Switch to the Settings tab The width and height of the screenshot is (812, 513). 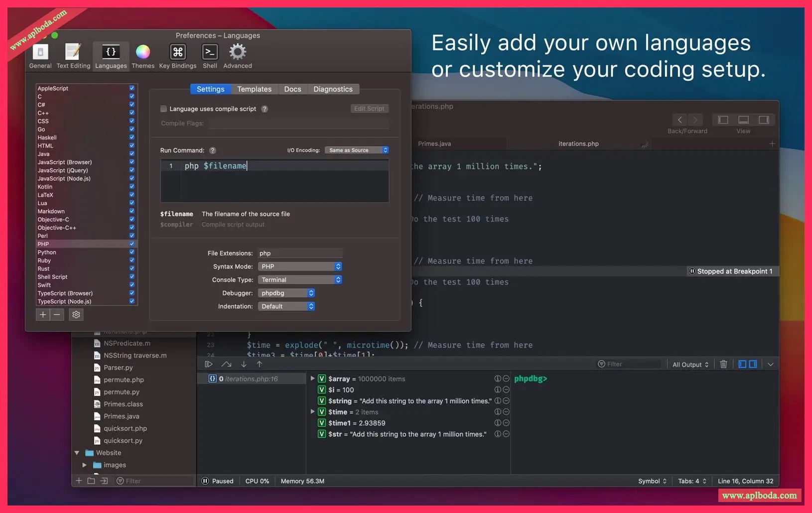210,89
